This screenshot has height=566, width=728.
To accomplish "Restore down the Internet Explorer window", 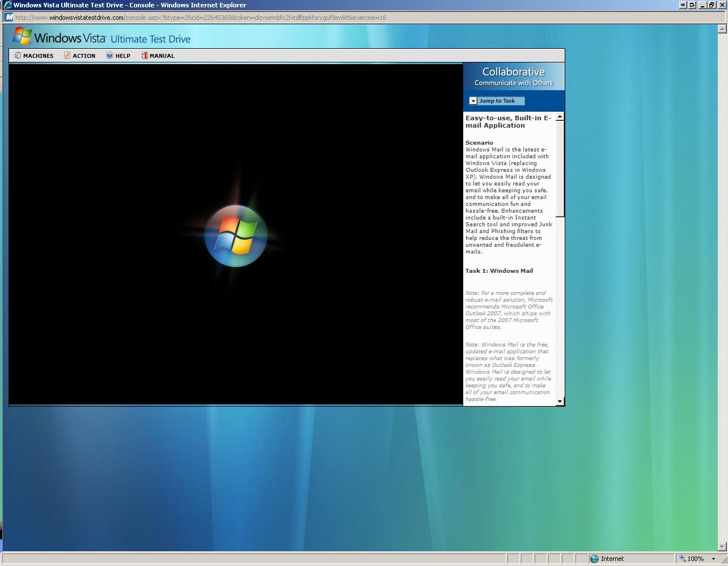I will coord(711,5).
